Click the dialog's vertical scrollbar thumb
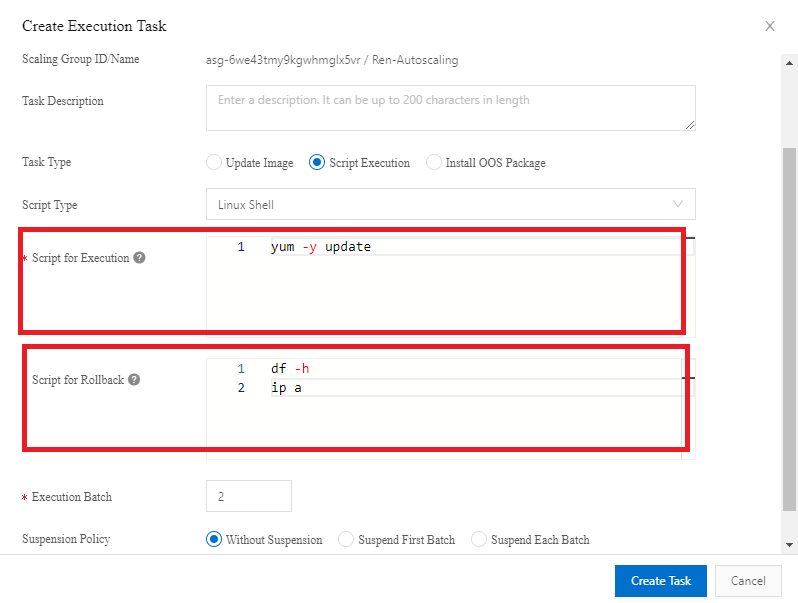The width and height of the screenshot is (798, 603). [790, 320]
